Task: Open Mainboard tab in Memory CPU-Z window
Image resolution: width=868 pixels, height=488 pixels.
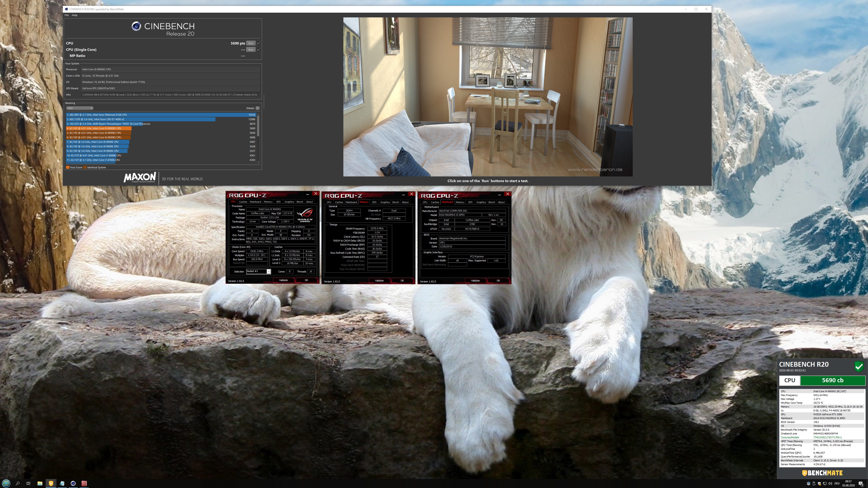Action: coord(351,202)
